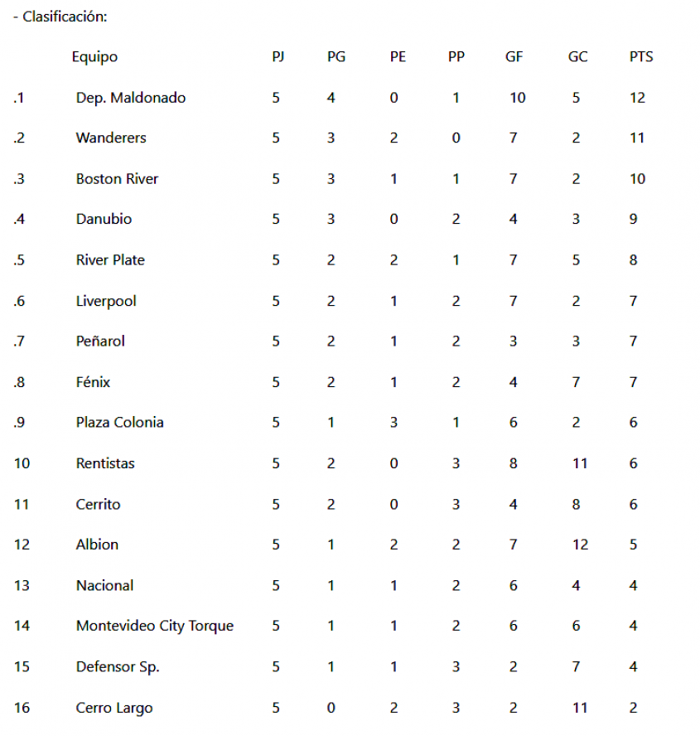This screenshot has height=736, width=700.
Task: Select the Liverpool team entry
Action: tap(106, 301)
